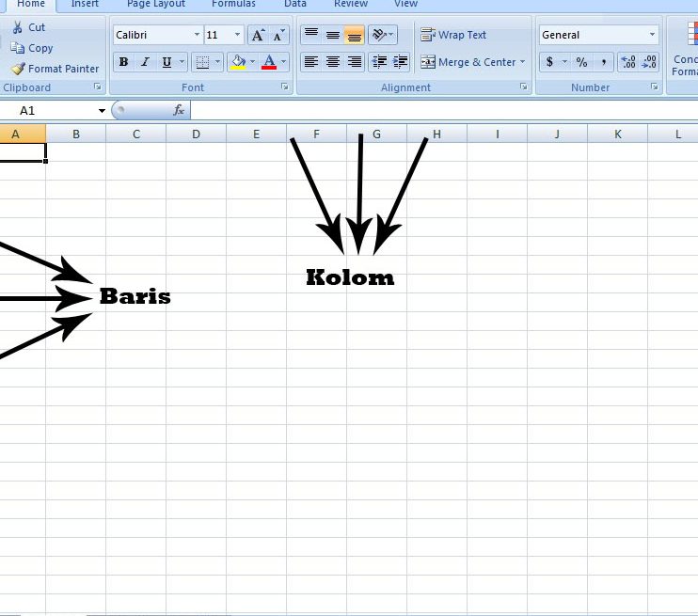The image size is (698, 616).
Task: Align text right
Action: (x=355, y=62)
